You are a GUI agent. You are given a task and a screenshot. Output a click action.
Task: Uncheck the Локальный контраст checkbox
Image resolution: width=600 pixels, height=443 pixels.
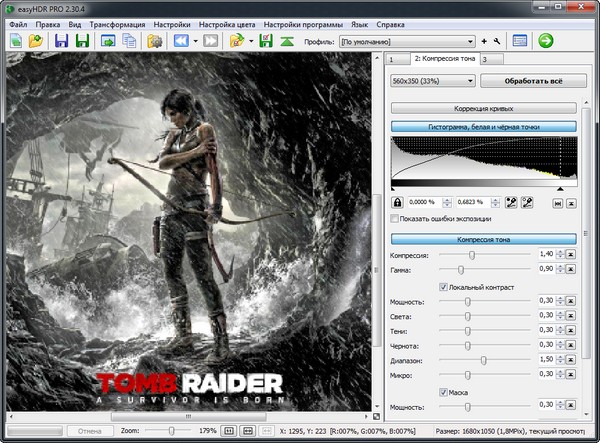443,287
